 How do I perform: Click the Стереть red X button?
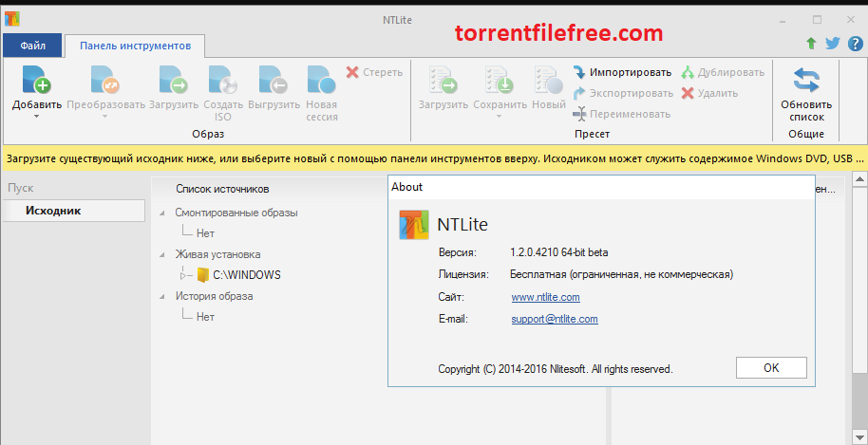click(x=374, y=72)
